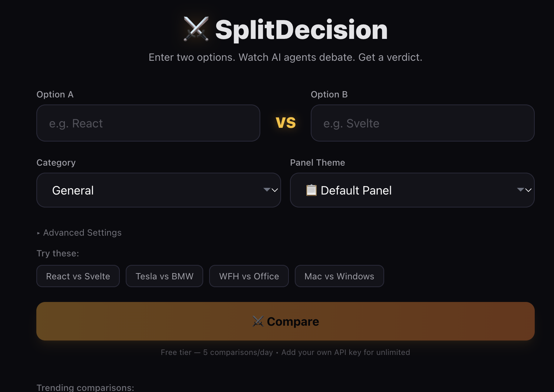This screenshot has width=554, height=392.
Task: Click the VS badge between the options
Action: pos(286,123)
